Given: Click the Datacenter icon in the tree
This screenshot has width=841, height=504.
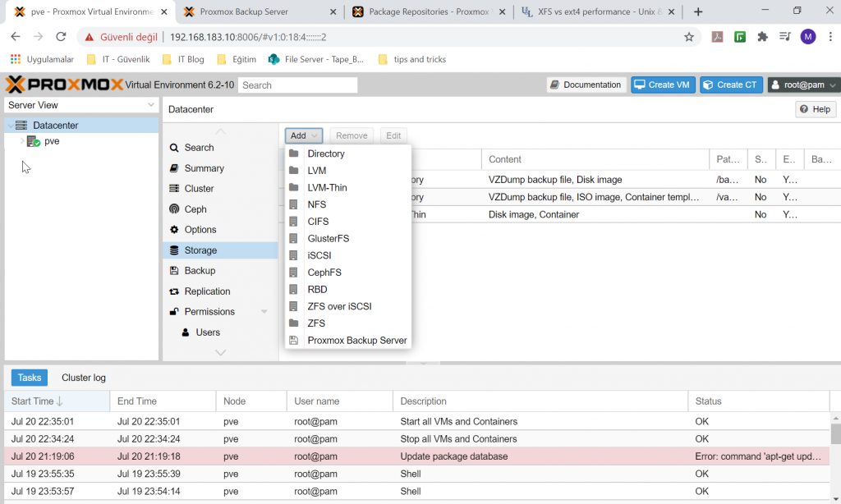Looking at the screenshot, I should (21, 125).
